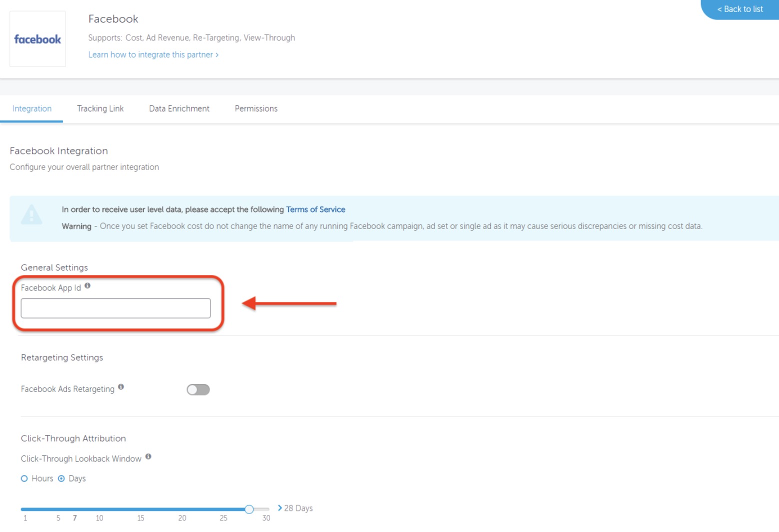This screenshot has width=779, height=532.
Task: Open Learn how to integrate this partner
Action: pos(153,54)
